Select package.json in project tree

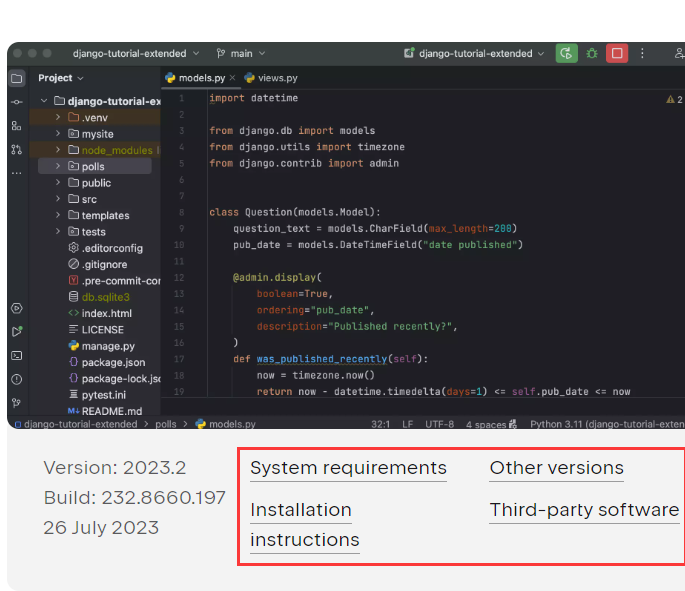click(107, 362)
